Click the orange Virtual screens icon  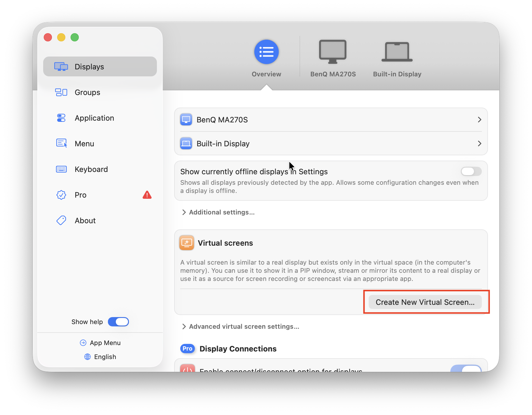tap(187, 242)
